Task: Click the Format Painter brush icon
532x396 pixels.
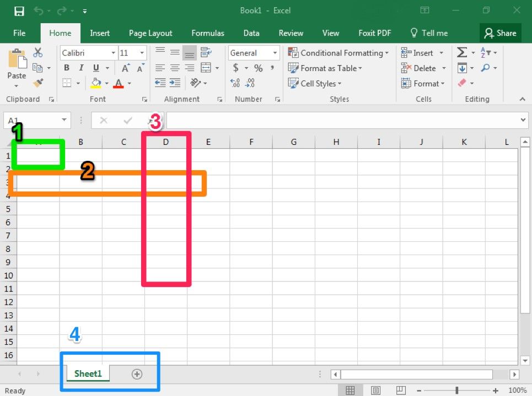Action: tap(38, 83)
